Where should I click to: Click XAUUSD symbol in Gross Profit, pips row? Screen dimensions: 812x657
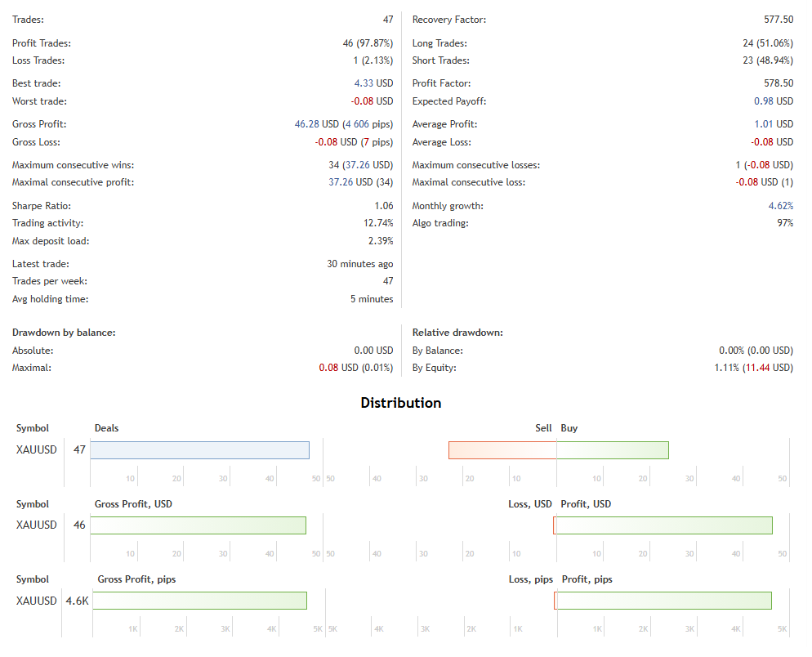pos(37,601)
